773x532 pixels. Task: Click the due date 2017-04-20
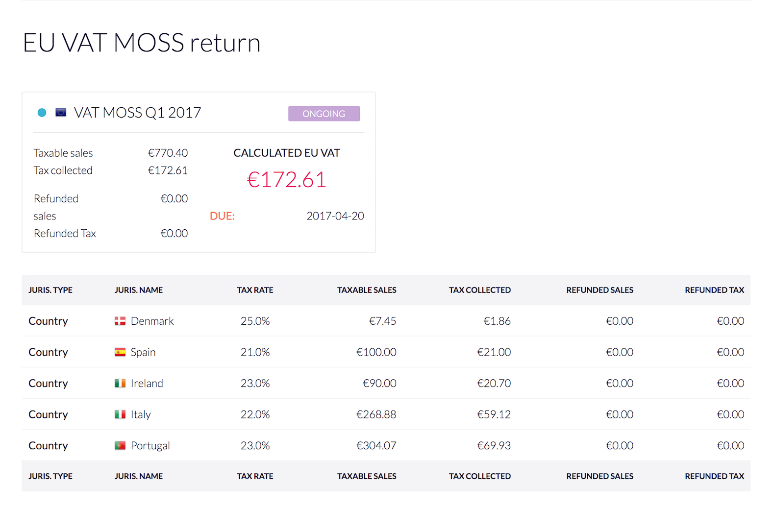(335, 216)
